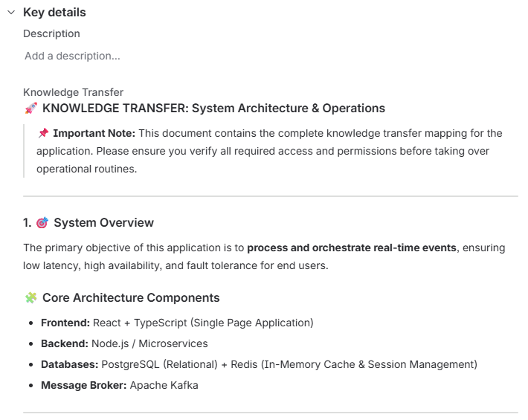Image resolution: width=528 pixels, height=420 pixels.
Task: Click the puzzle piece emoji icon
Action: (31, 298)
